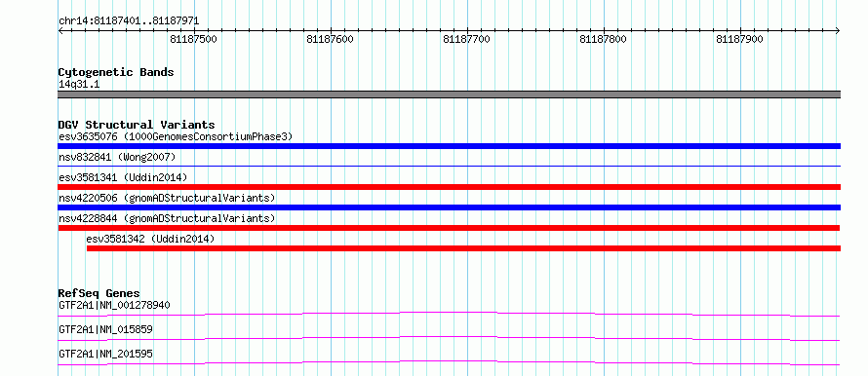Click ruler position 81187500

tap(194, 39)
